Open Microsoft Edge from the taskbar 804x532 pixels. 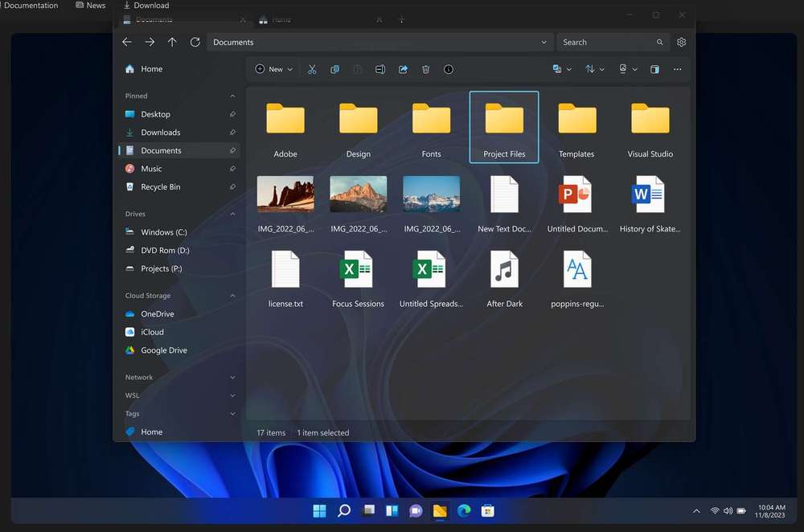(464, 511)
